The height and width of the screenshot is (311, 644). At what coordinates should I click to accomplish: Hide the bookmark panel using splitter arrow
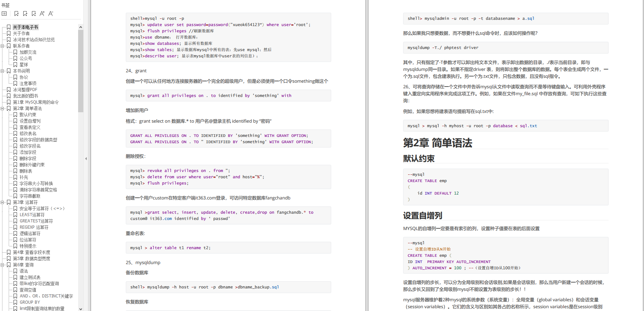86,158
